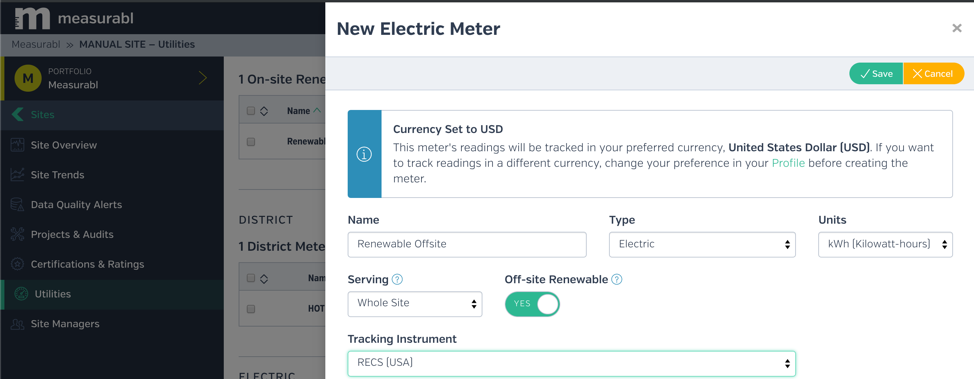Click Projects & Audits tools icon
Image resolution: width=974 pixels, height=379 pixels.
pyautogui.click(x=17, y=234)
